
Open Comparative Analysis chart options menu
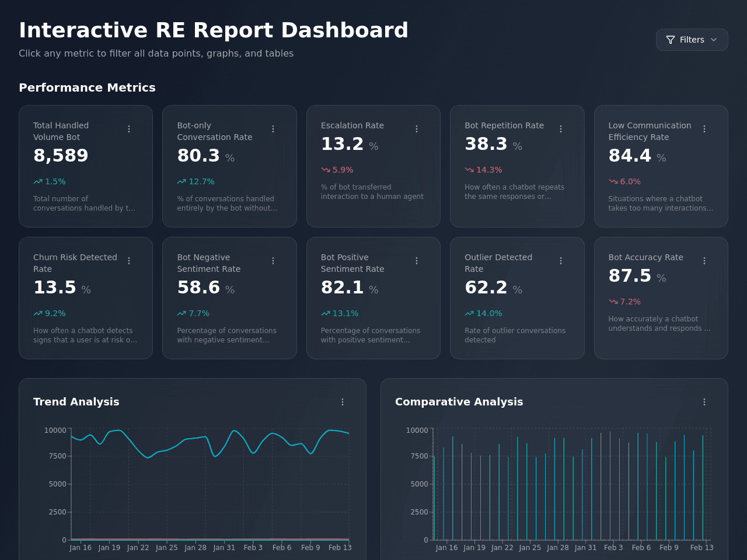(x=704, y=402)
